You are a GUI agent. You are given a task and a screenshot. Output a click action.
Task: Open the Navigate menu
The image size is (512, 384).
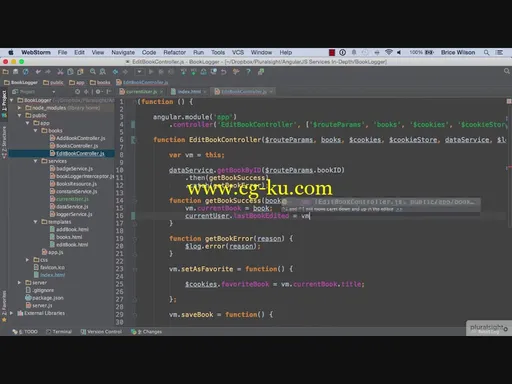123,52
